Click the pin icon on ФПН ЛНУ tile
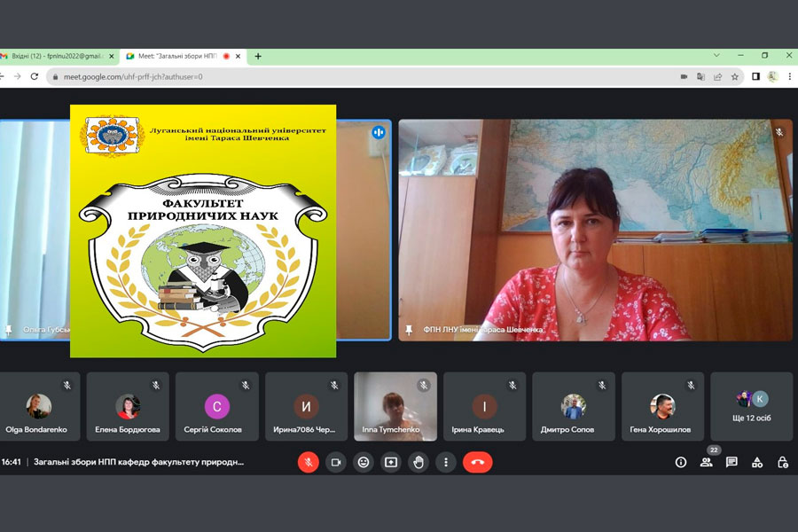 coord(409,330)
